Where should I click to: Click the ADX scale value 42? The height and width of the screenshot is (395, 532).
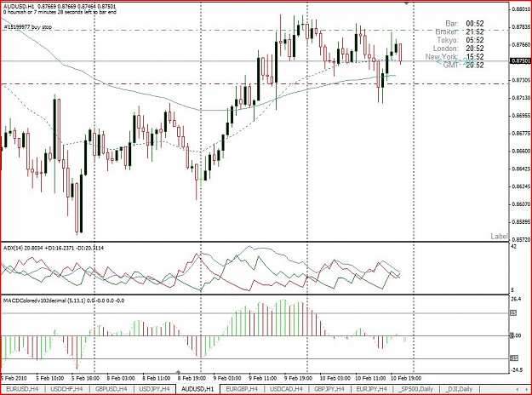coord(513,247)
